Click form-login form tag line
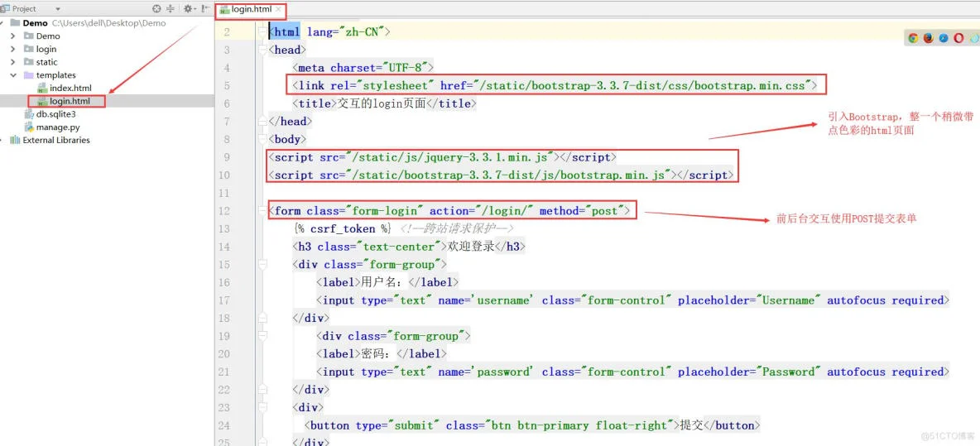The height and width of the screenshot is (446, 980). pyautogui.click(x=449, y=211)
